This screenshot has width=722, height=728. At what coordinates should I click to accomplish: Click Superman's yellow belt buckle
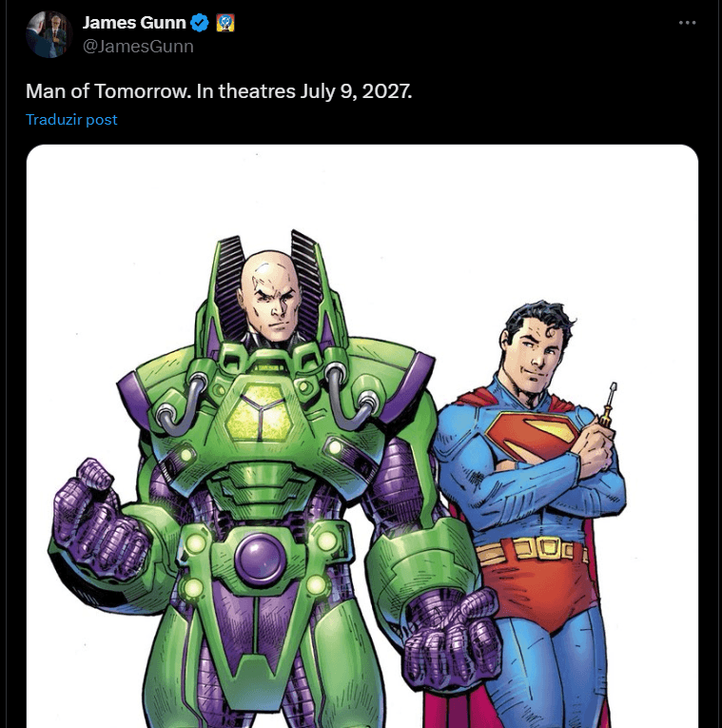coord(550,547)
